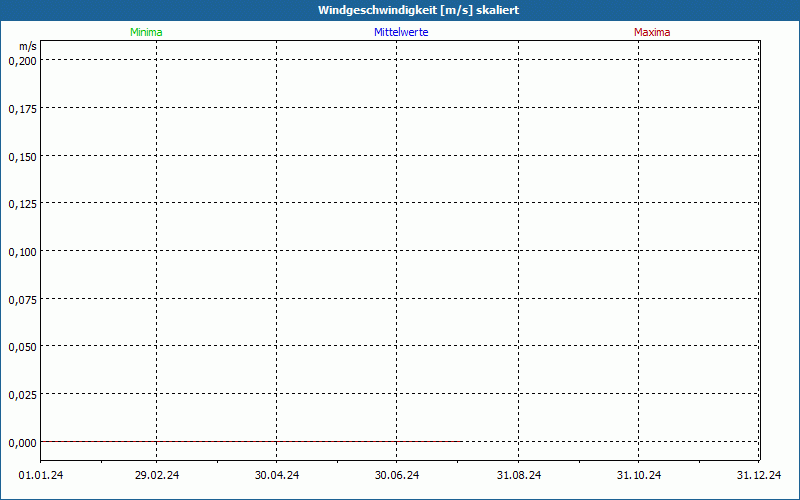Click the 0,200 y-axis value

point(22,61)
